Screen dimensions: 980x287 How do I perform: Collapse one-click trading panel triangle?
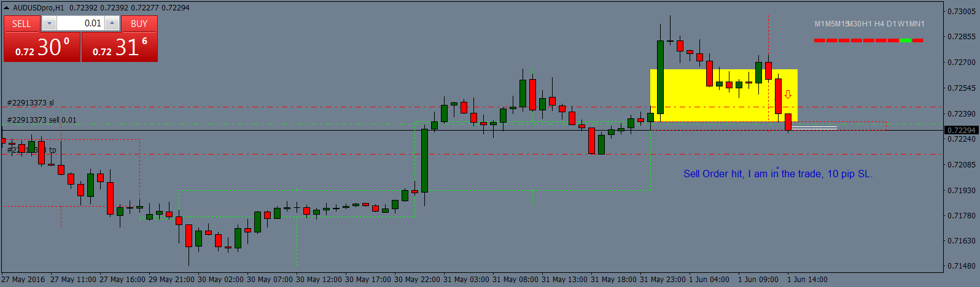pos(6,7)
